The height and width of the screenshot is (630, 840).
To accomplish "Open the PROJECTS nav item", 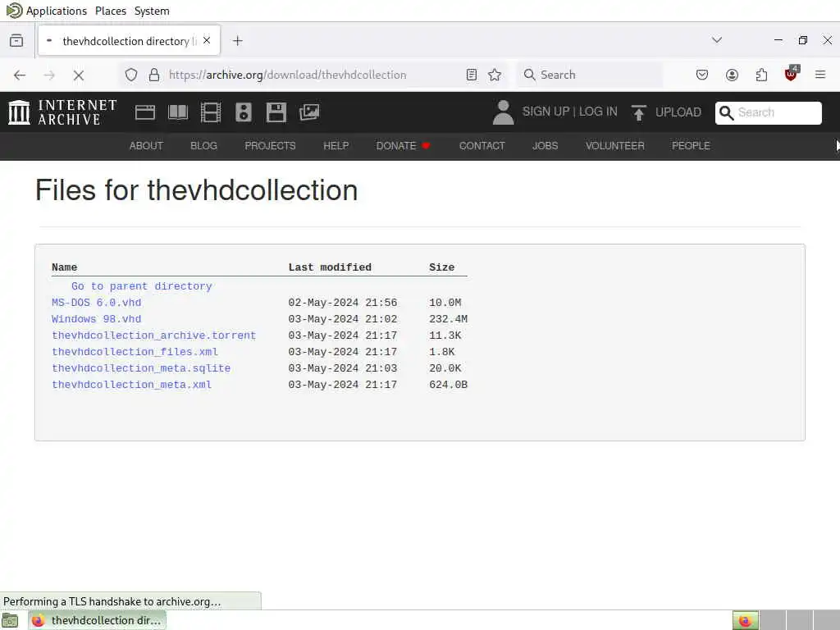I will [270, 146].
